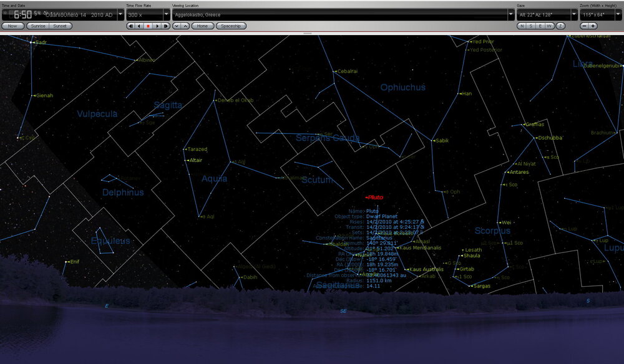Run time forward with play arrow

(x=157, y=26)
